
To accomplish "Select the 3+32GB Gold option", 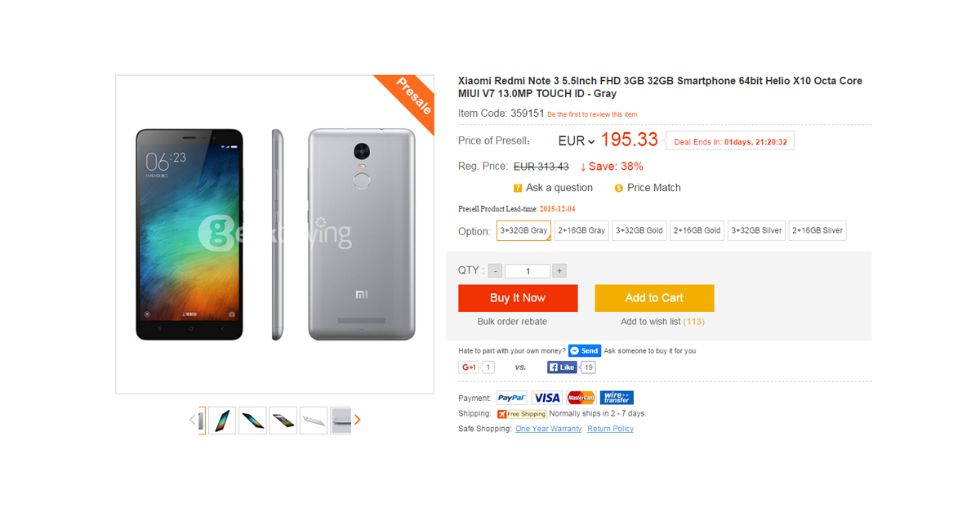I will coord(639,230).
